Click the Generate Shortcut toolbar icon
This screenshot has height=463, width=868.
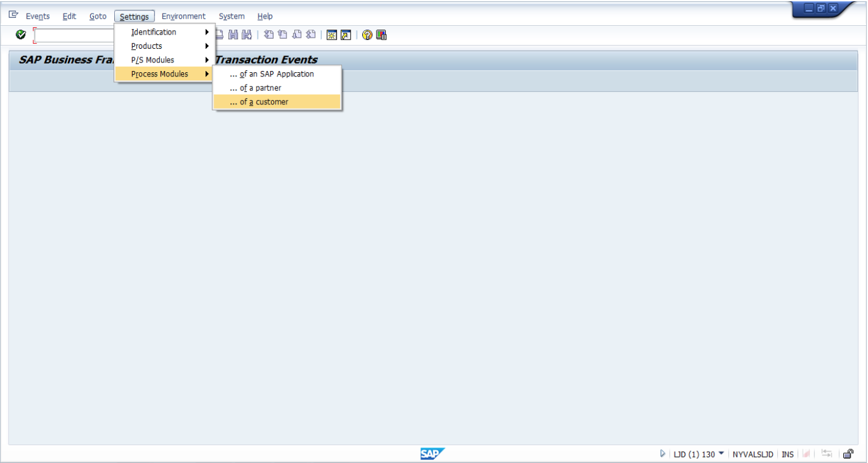pos(345,35)
